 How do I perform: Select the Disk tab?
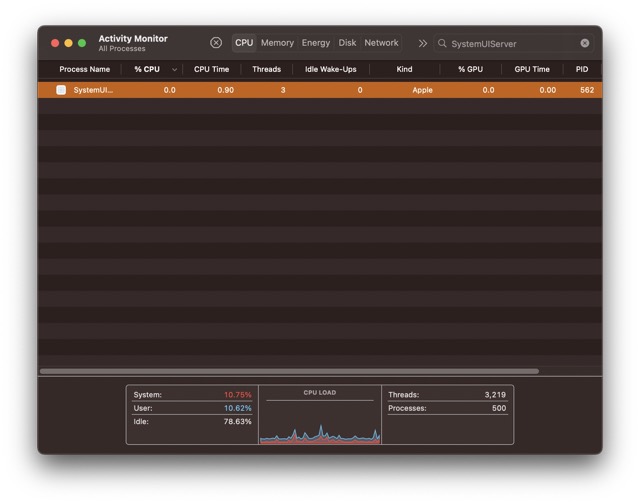[x=347, y=43]
